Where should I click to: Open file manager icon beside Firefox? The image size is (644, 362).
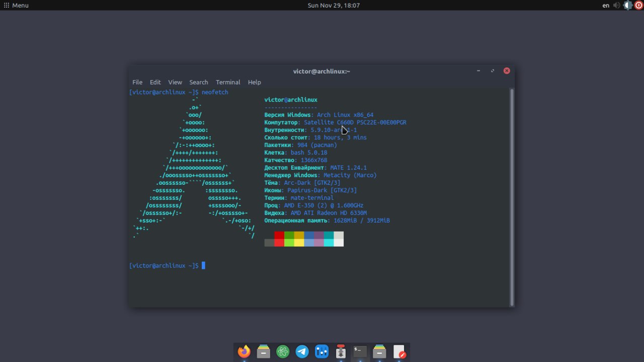264,351
